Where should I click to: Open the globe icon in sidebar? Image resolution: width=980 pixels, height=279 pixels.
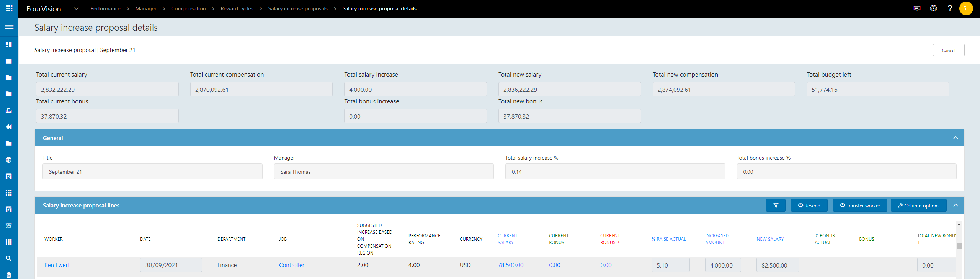click(x=9, y=160)
